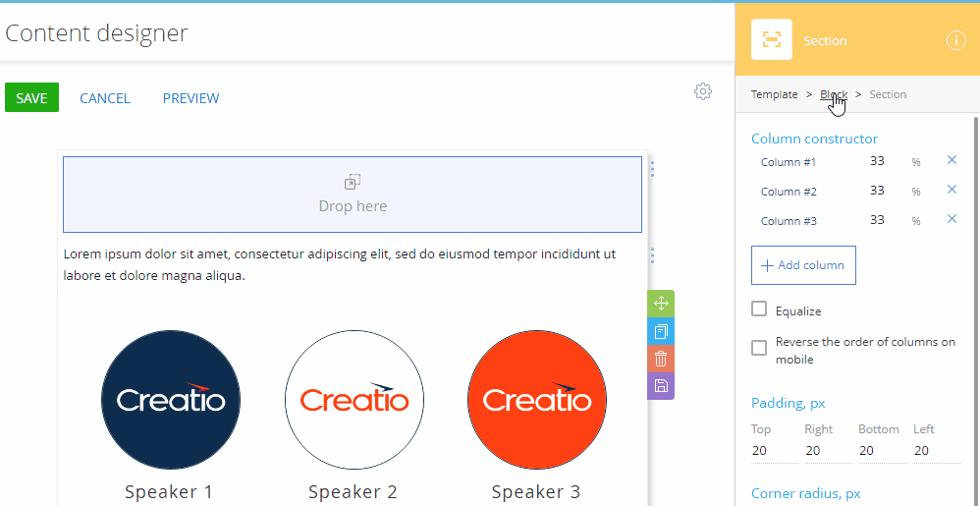The height and width of the screenshot is (506, 980).
Task: Click the properties panel vertical scrollbar
Action: click(976, 309)
